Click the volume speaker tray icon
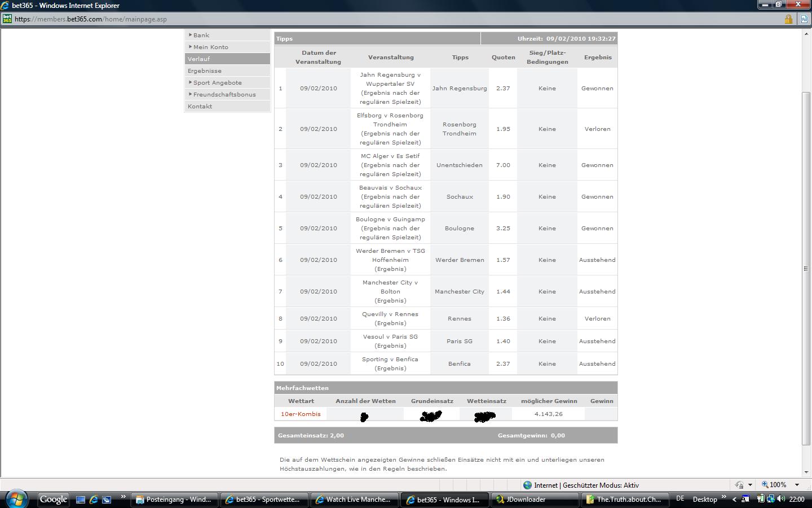Image resolution: width=812 pixels, height=508 pixels. 780,499
